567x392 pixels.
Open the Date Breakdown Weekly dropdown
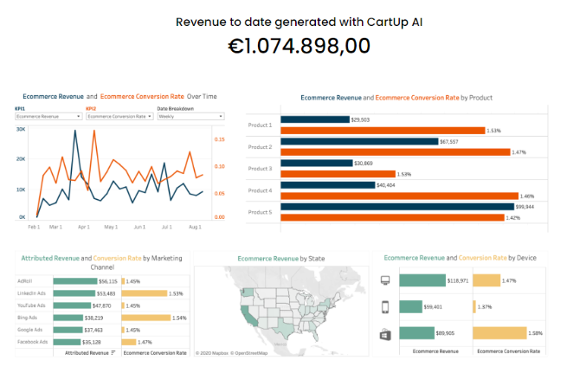[191, 117]
